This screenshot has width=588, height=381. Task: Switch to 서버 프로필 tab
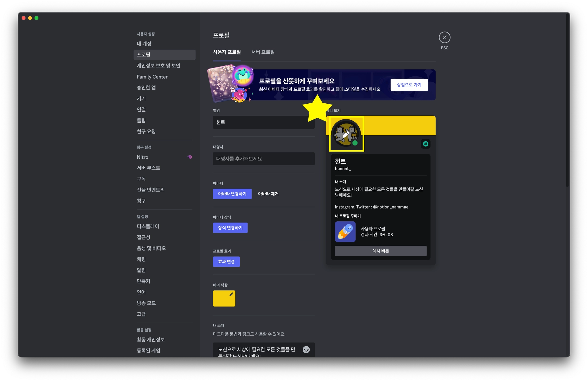tap(263, 52)
